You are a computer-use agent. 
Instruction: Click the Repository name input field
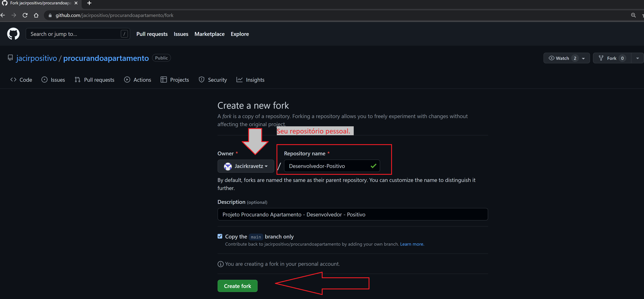click(332, 166)
